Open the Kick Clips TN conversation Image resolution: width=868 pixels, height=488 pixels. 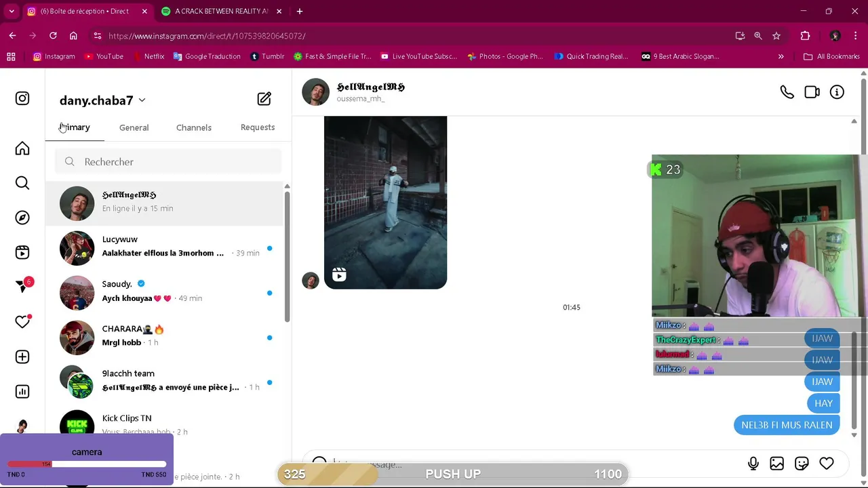click(x=164, y=424)
